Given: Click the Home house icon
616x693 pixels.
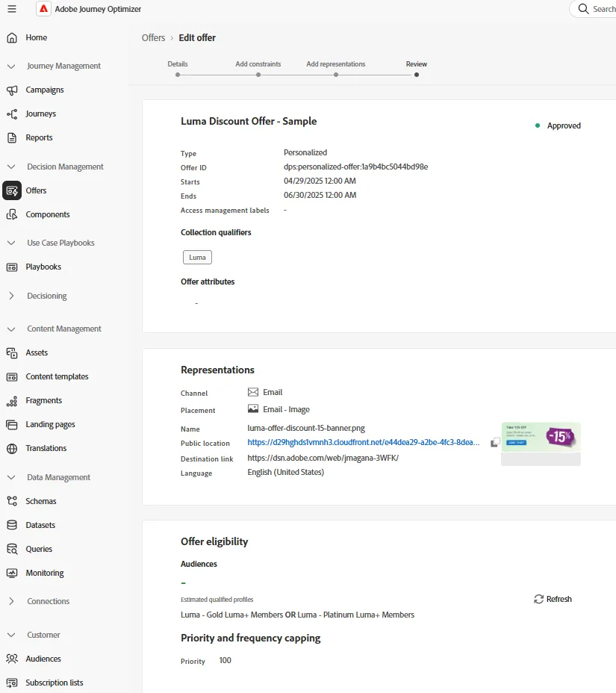Looking at the screenshot, I should pyautogui.click(x=12, y=37).
